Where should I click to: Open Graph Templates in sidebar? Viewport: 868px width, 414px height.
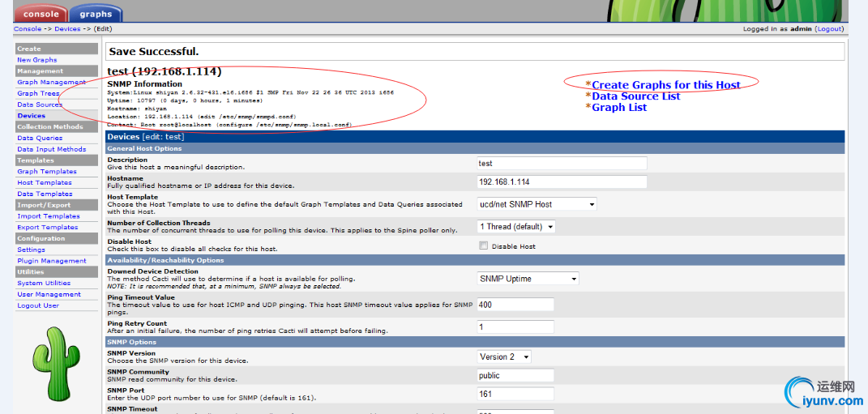point(46,172)
